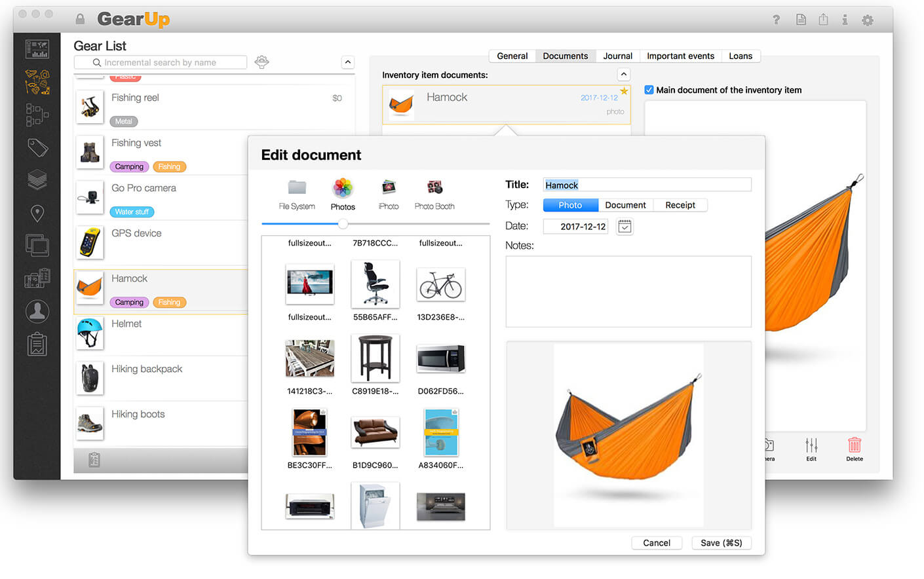Viewport: 924px width, 579px height.
Task: Click the Cancel button
Action: point(656,543)
